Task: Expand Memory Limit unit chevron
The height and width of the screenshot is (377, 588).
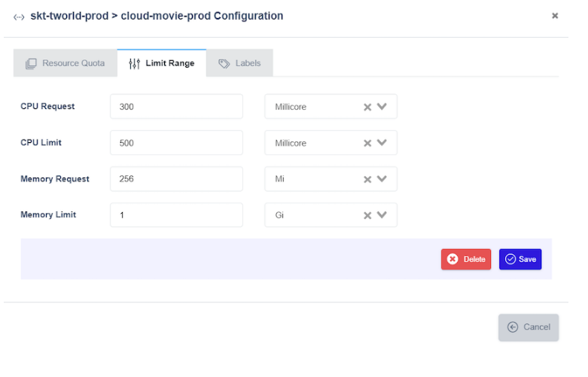Action: [382, 214]
